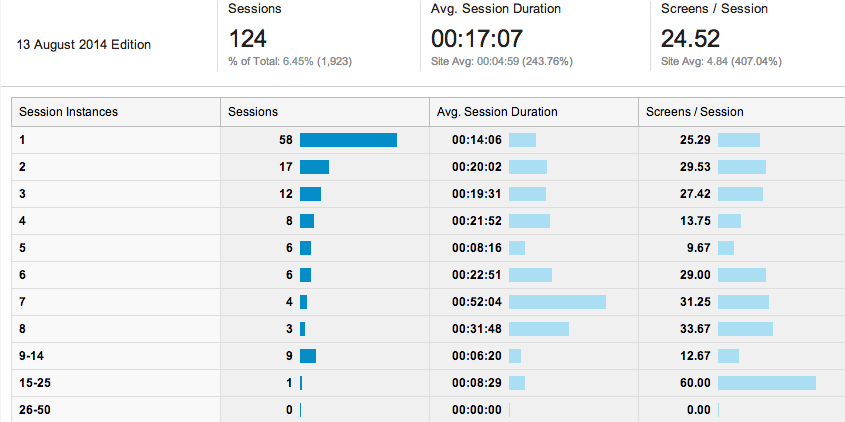Image resolution: width=845 pixels, height=422 pixels.
Task: Select row with session instance 1
Action: click(x=428, y=140)
